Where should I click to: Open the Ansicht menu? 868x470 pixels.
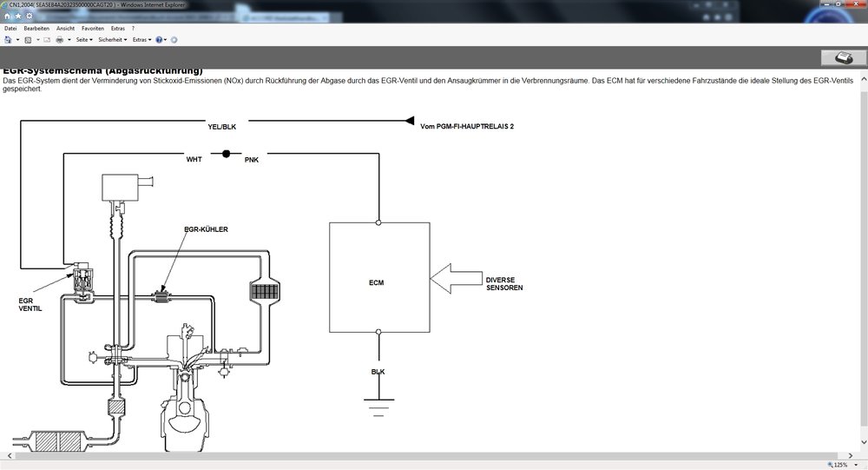coord(65,29)
